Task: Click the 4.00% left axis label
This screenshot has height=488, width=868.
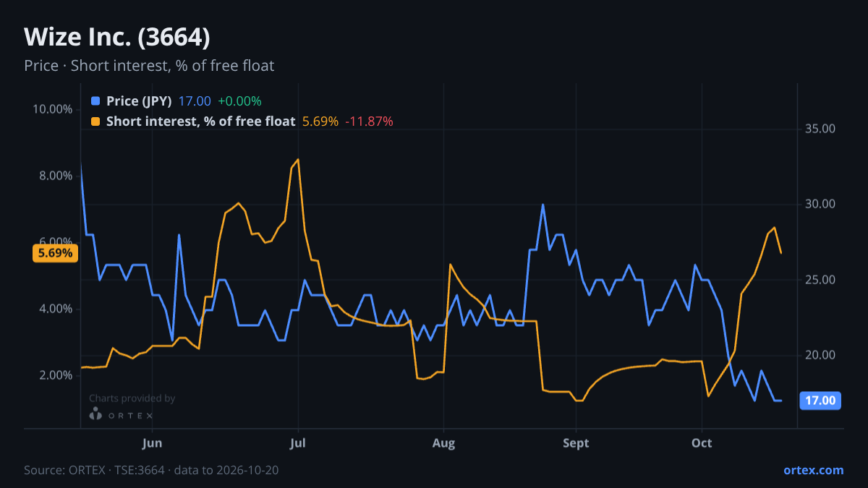Action: tap(55, 309)
